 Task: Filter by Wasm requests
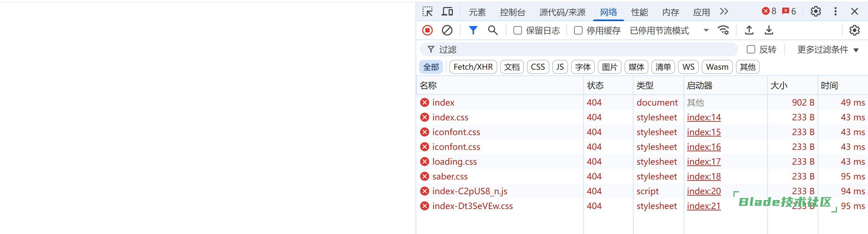point(717,67)
